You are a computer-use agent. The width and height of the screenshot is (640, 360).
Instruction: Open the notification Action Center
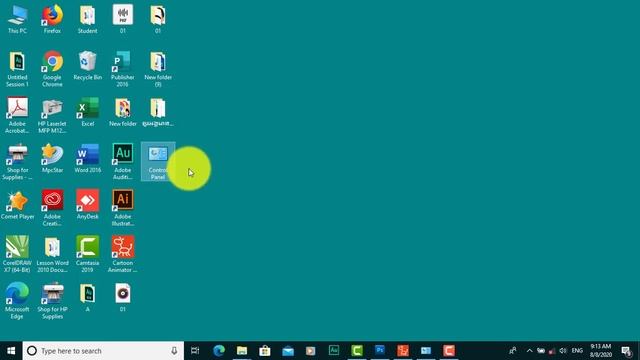627,351
